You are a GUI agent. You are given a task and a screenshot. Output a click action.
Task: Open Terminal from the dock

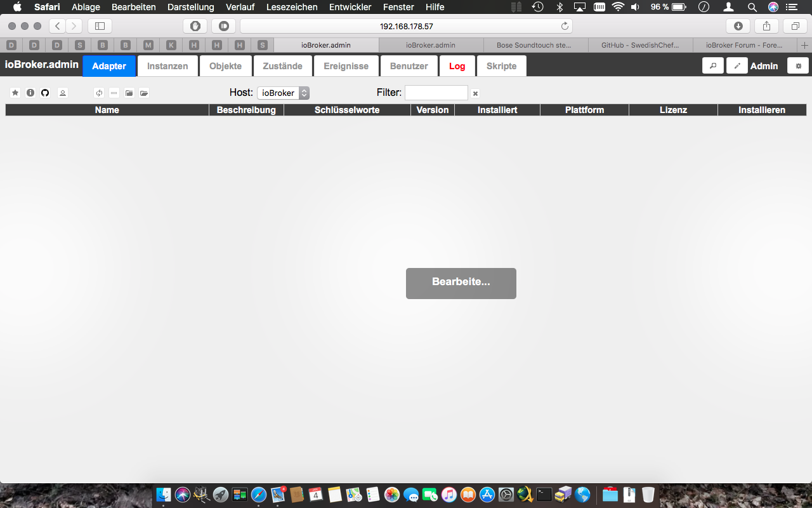(x=544, y=494)
